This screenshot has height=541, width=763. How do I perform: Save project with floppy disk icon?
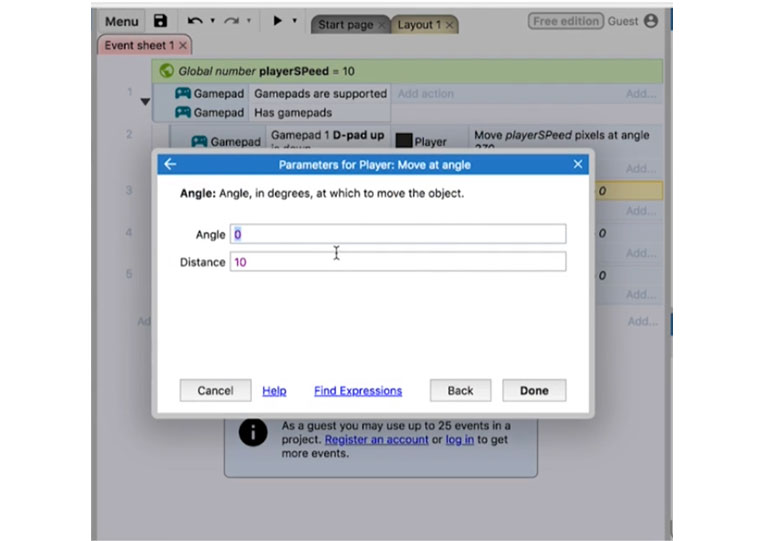[x=160, y=21]
